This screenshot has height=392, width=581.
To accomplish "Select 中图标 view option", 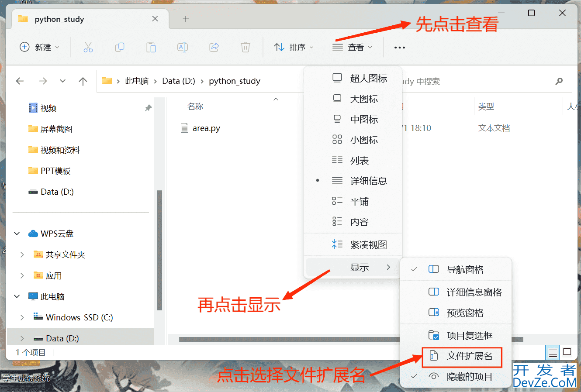I will 353,120.
